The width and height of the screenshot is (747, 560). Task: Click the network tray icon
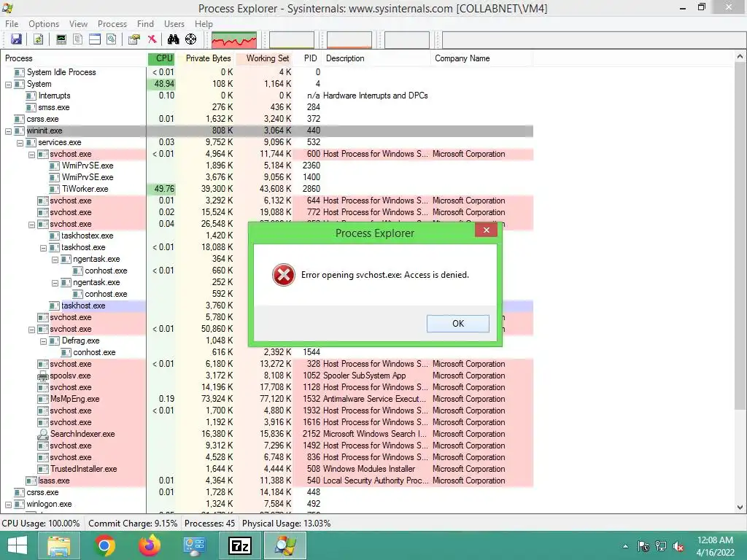661,547
